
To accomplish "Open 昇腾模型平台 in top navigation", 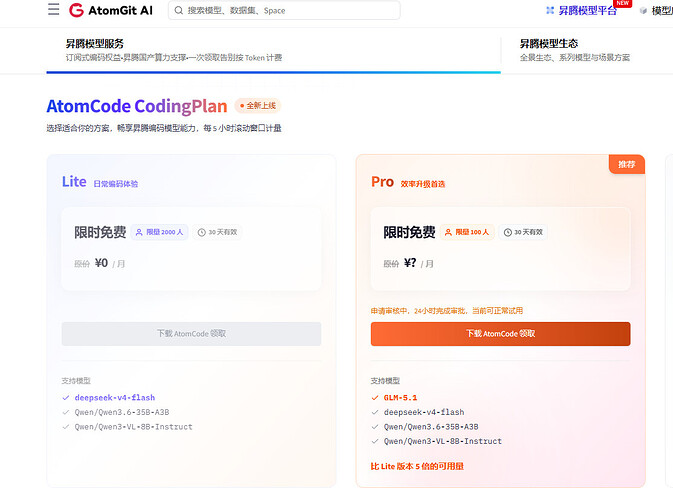I will point(587,11).
